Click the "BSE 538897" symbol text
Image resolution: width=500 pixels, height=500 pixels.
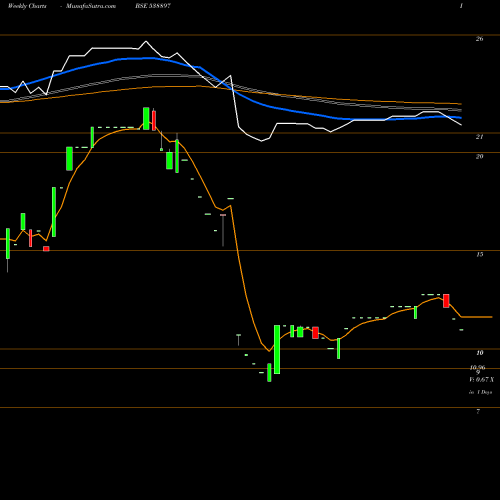(153, 6)
